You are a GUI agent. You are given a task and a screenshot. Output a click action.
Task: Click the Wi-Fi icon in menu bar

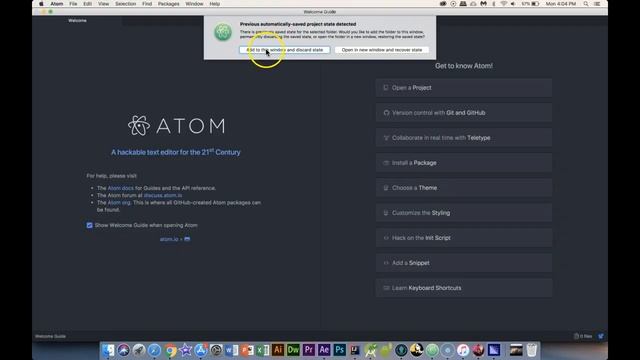pos(503,4)
